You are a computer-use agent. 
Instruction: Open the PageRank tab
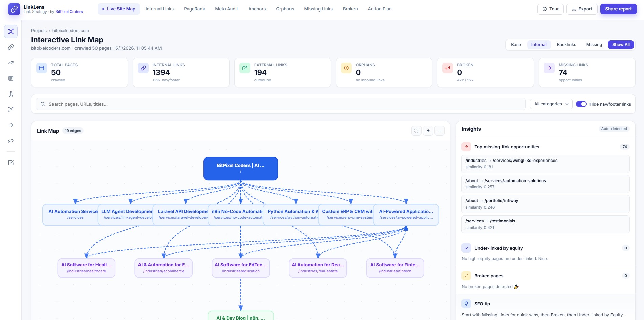tap(194, 9)
